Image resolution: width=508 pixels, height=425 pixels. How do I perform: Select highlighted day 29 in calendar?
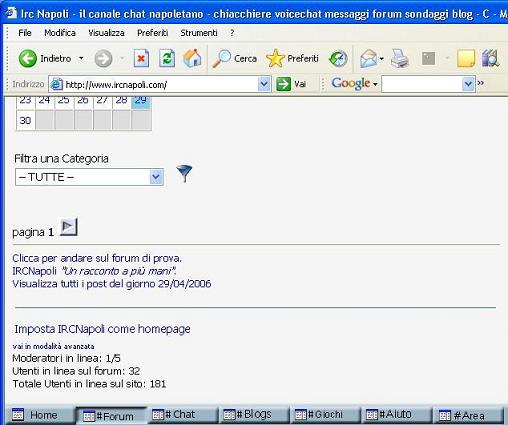point(141,102)
